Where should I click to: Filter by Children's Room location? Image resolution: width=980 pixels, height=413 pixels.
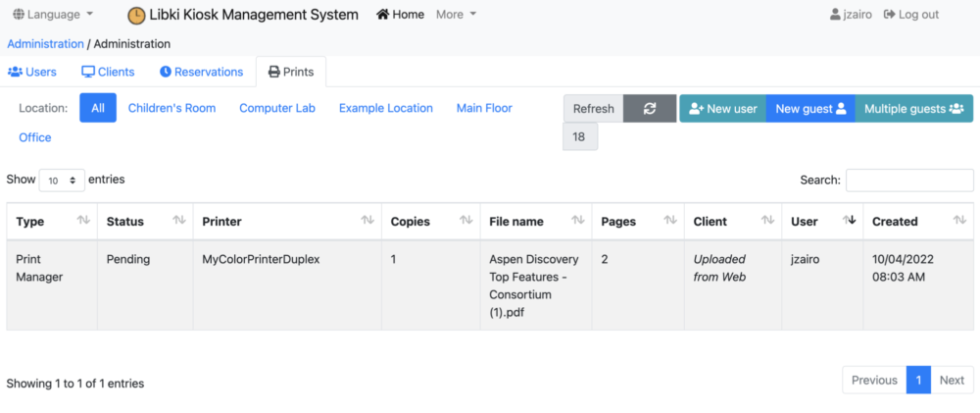click(x=171, y=108)
